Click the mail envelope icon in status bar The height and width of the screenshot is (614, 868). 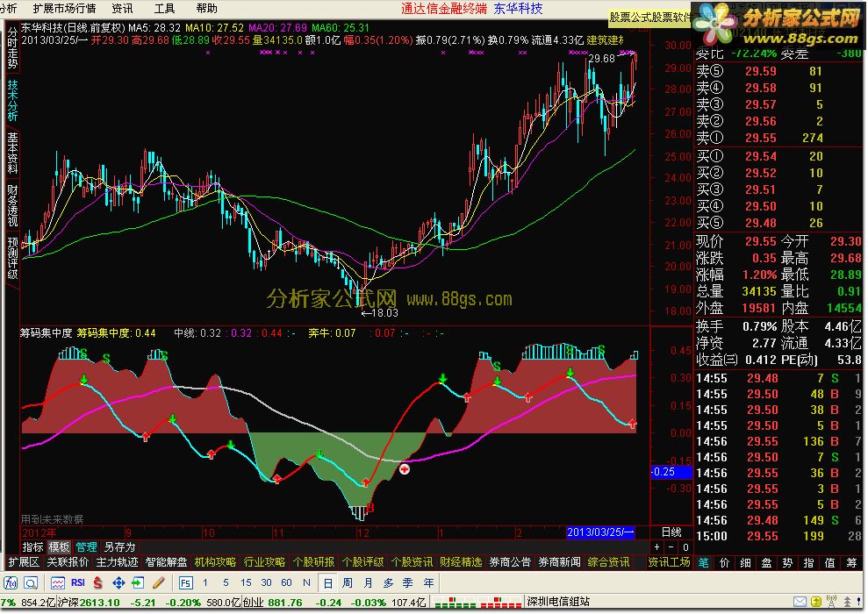click(x=800, y=602)
